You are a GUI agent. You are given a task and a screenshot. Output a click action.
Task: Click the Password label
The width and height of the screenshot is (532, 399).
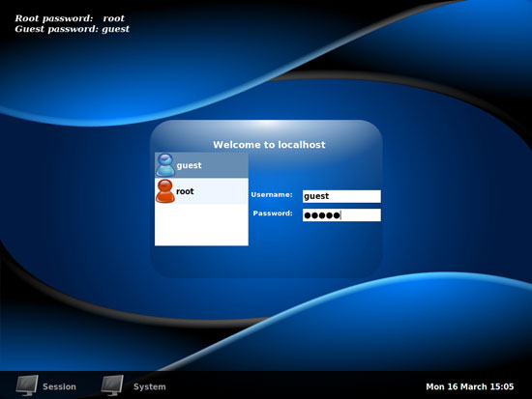point(273,214)
